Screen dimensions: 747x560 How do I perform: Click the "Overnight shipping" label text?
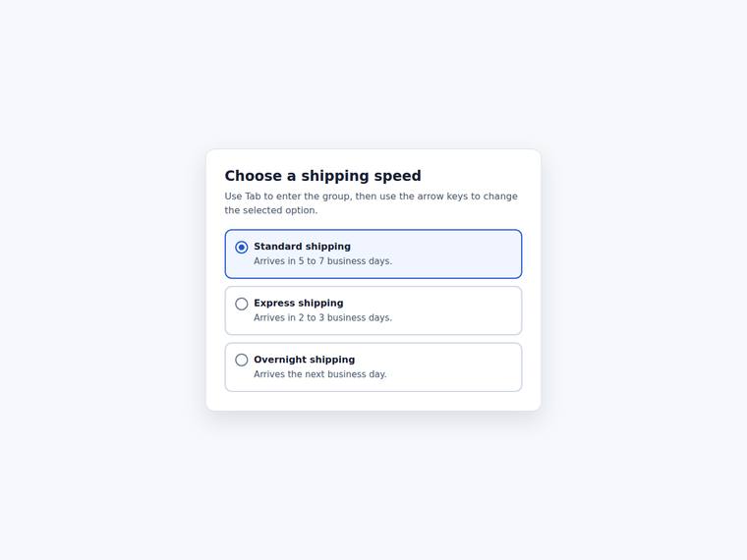(304, 360)
